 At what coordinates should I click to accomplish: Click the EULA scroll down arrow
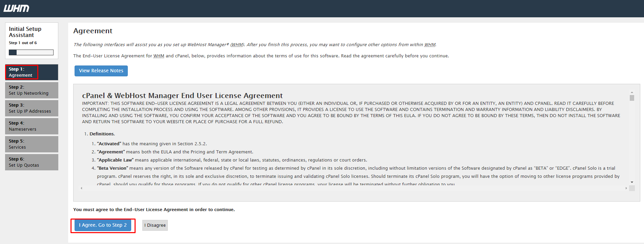point(632,182)
